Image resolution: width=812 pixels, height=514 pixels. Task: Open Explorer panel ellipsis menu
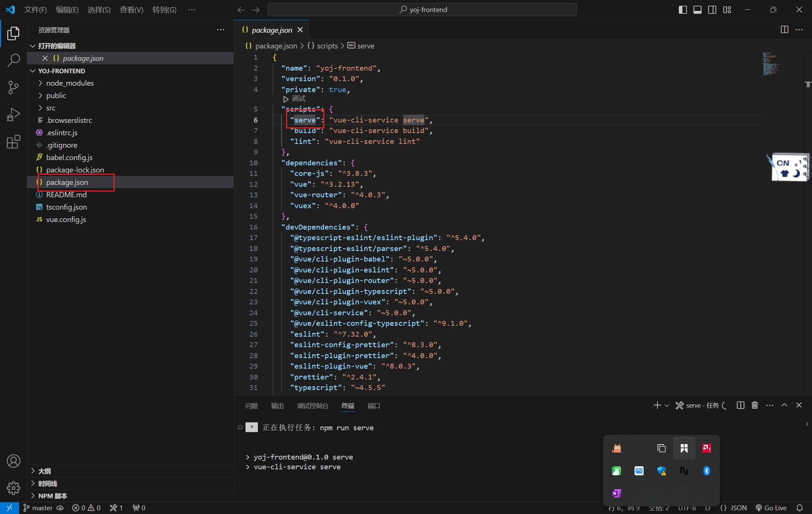(x=221, y=30)
